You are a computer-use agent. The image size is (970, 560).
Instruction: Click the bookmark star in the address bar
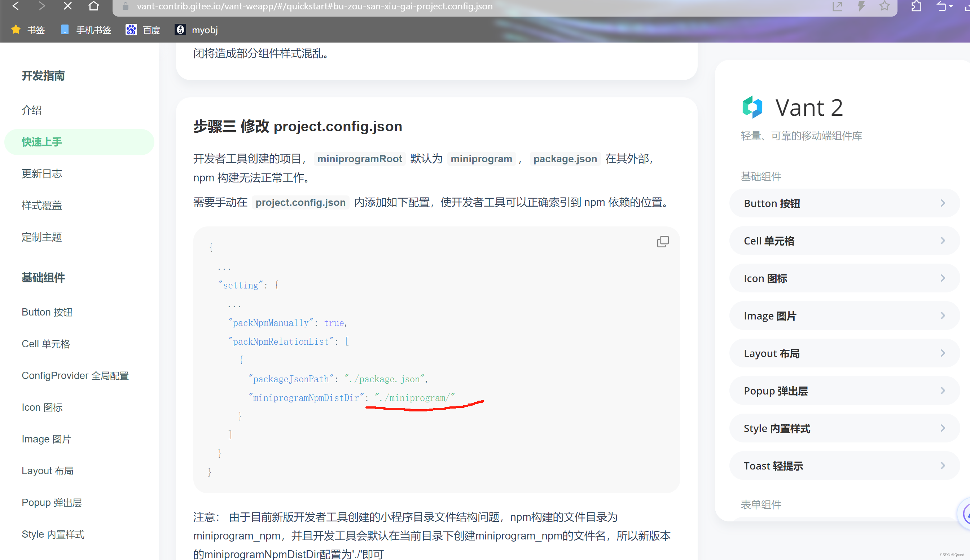(885, 6)
